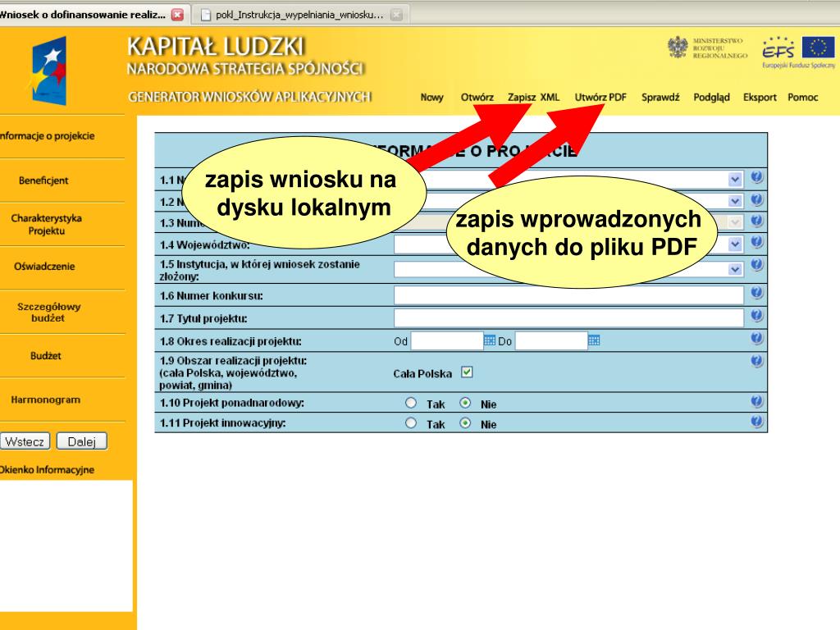Open calendar picker for the Do date
The width and height of the screenshot is (840, 630).
point(594,340)
